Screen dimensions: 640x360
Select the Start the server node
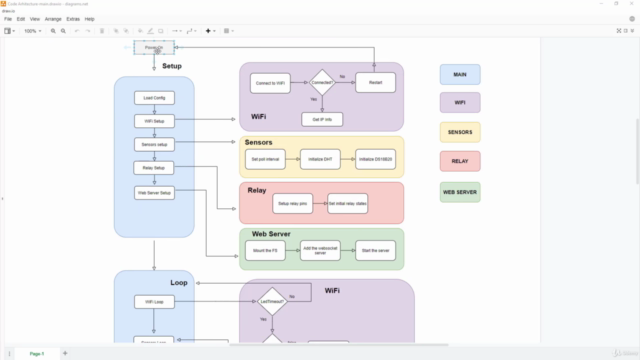(376, 251)
